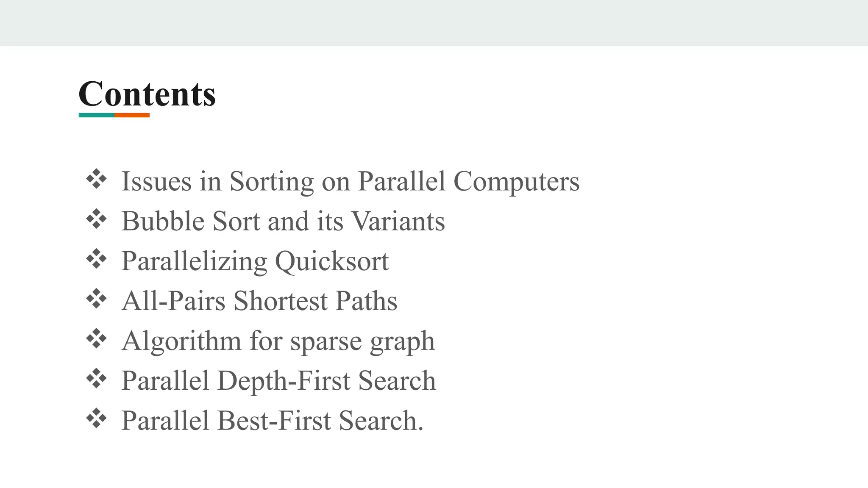Image resolution: width=868 pixels, height=488 pixels.
Task: Click the word Computers in the first bullet
Action: pos(516,181)
